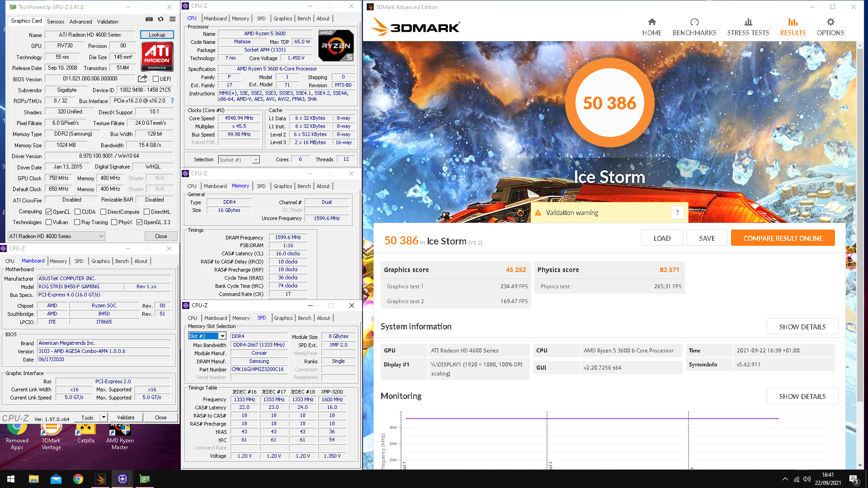Screen dimensions: 868x488
Task: Click the Validate button in CPU-Z
Action: point(125,417)
